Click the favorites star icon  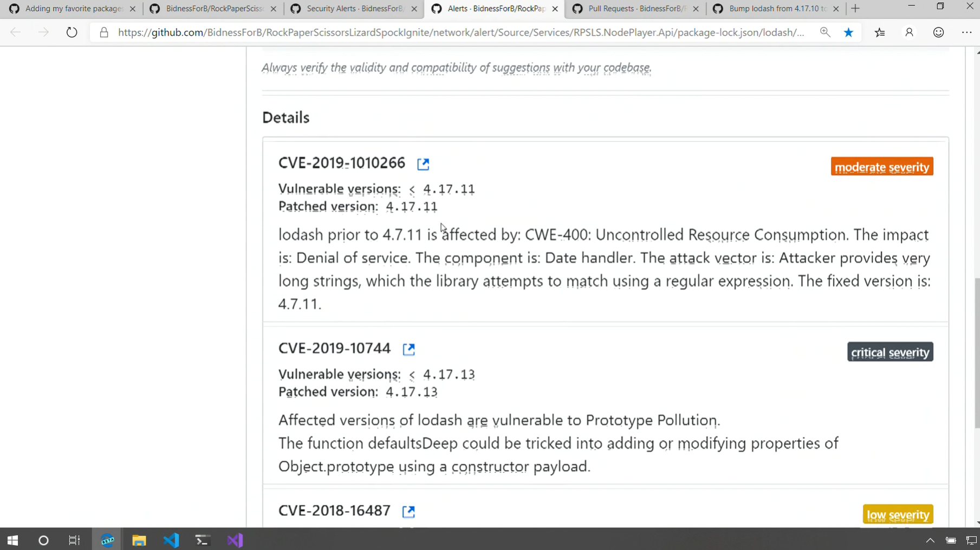[848, 32]
